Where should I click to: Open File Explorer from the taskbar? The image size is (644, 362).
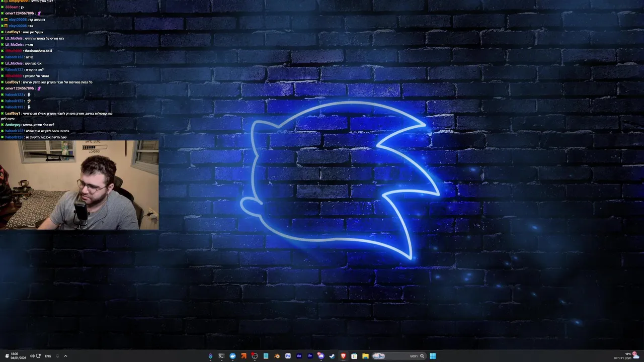[365, 356]
